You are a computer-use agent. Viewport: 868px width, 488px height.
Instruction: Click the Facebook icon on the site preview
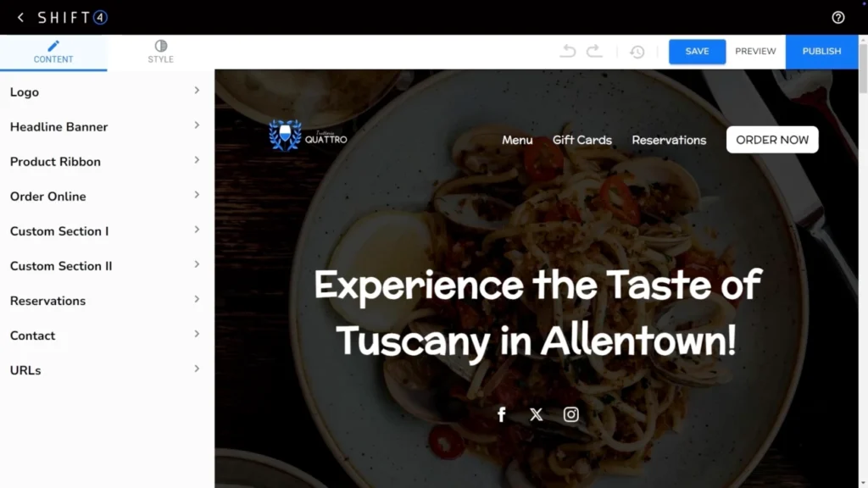pyautogui.click(x=502, y=414)
